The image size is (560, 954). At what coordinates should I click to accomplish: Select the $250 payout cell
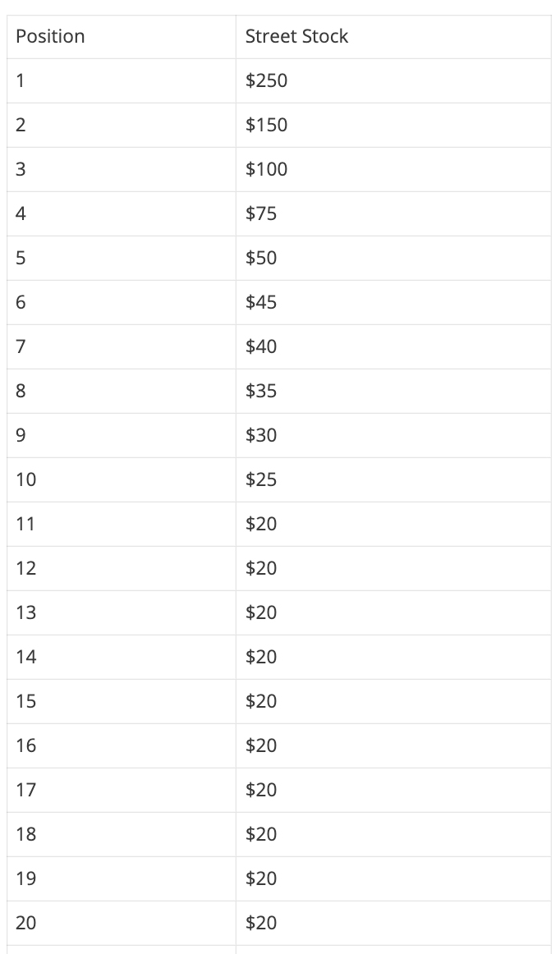pos(393,81)
